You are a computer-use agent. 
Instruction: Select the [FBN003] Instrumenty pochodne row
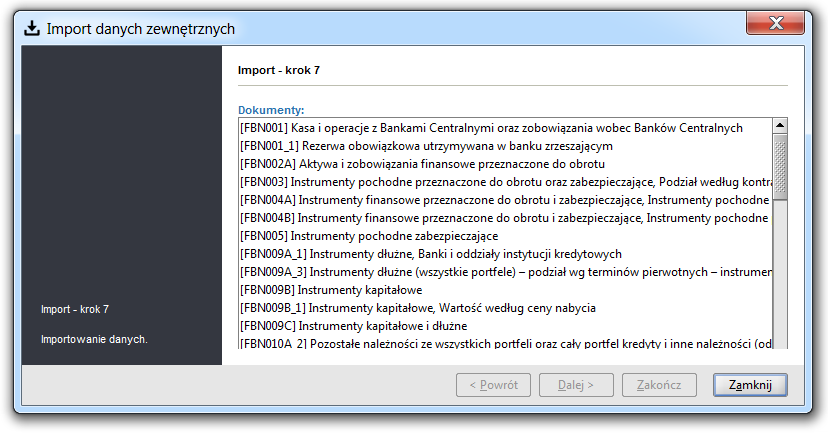[x=505, y=182]
